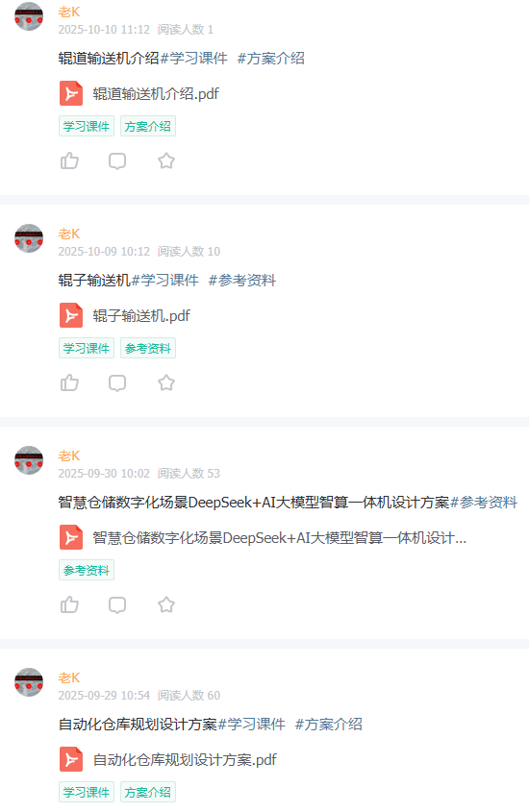The height and width of the screenshot is (812, 529).
Task: Comment on the 辊子输送机 post
Action: point(117,383)
